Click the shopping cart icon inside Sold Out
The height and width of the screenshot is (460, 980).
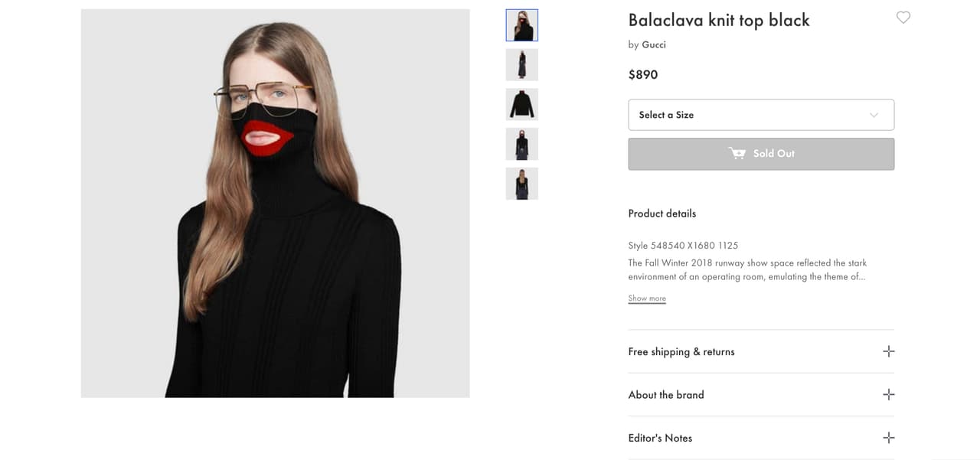737,153
